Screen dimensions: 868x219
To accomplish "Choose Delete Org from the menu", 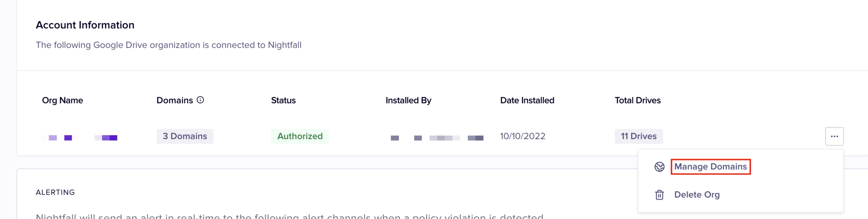I will pyautogui.click(x=697, y=195).
